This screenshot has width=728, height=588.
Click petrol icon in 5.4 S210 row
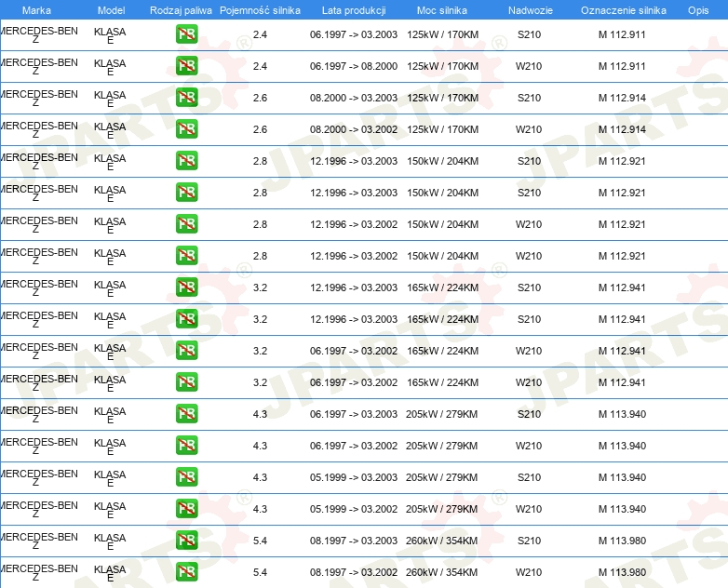186,541
